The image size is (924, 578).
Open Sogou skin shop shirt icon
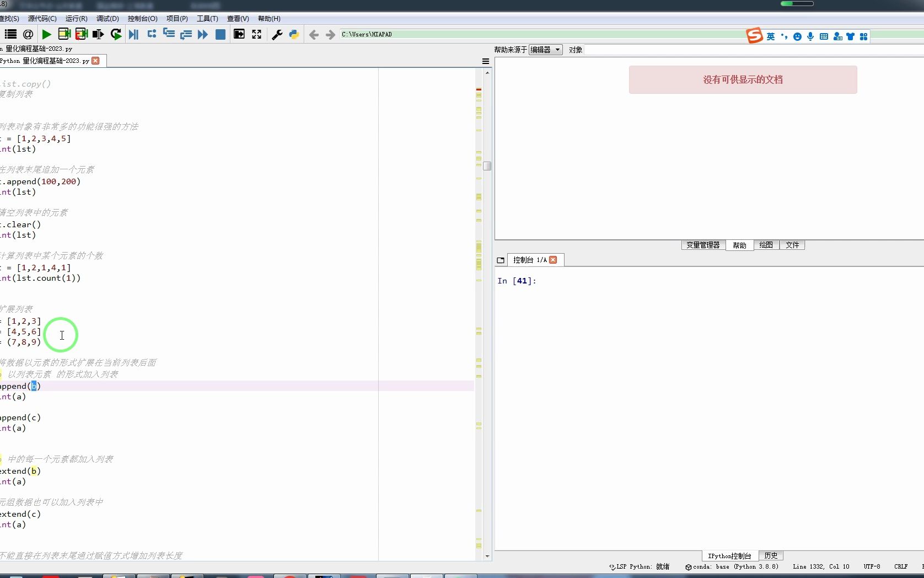click(x=850, y=36)
